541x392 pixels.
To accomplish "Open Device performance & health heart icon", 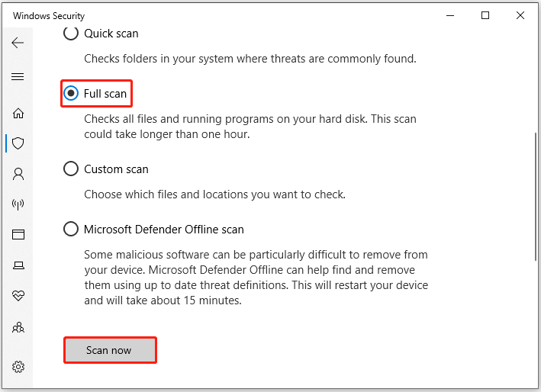I will point(18,296).
